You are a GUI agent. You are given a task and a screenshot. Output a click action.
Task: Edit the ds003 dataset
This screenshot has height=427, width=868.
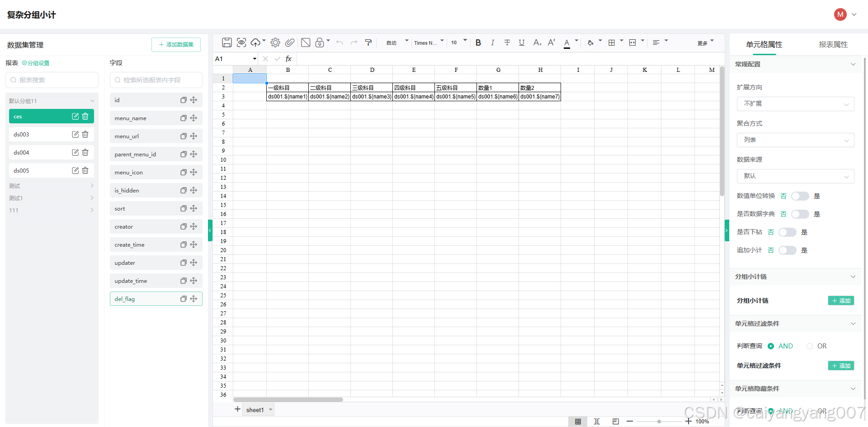coord(75,134)
